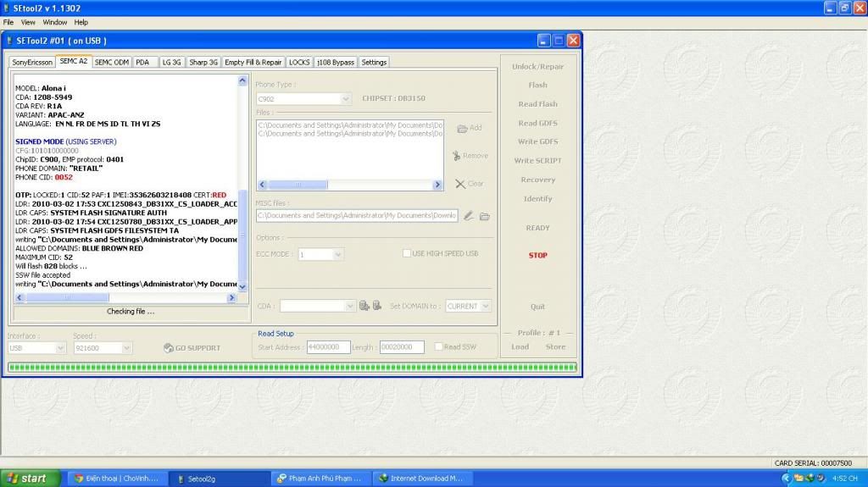Click the Add files folder icon
Viewport: 868px width, 487px height.
[x=462, y=129]
